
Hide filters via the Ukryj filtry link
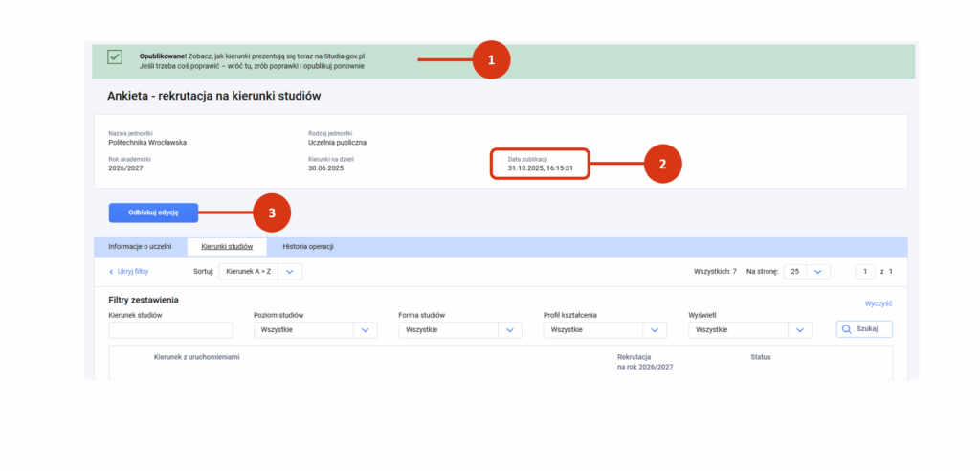(128, 272)
